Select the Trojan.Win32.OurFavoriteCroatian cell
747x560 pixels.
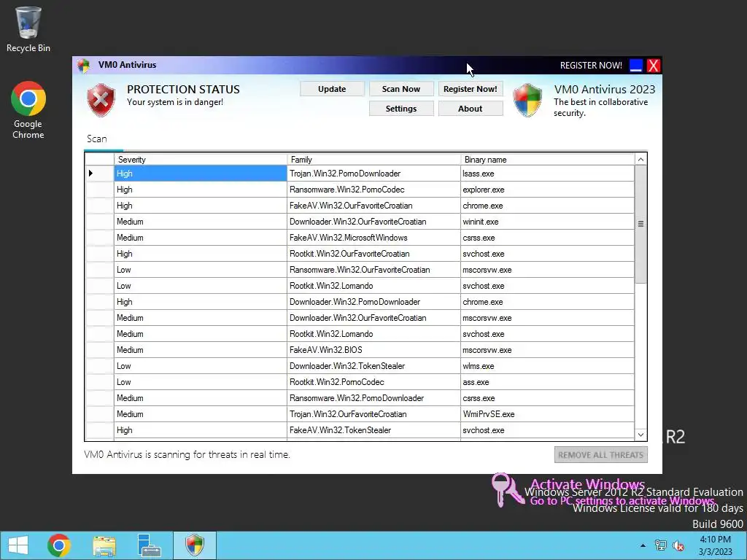(x=374, y=414)
